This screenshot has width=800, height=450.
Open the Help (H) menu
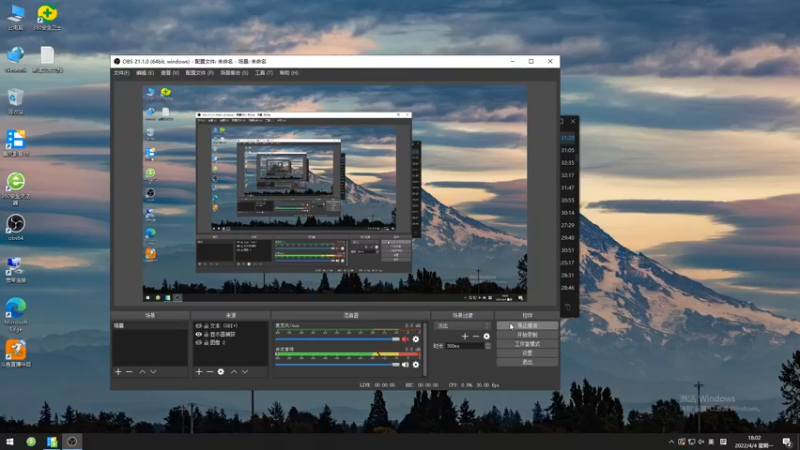pos(289,73)
